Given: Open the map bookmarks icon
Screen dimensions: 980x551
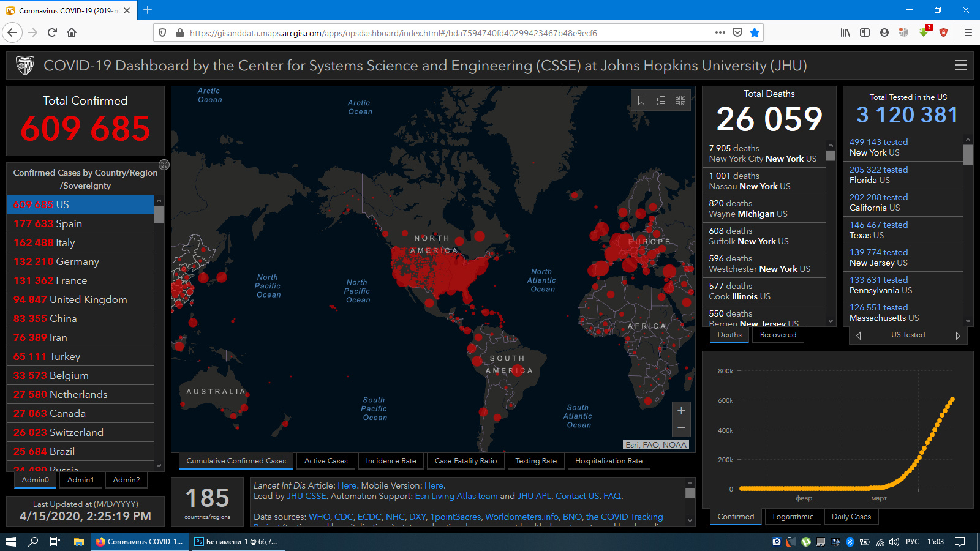Looking at the screenshot, I should (641, 100).
